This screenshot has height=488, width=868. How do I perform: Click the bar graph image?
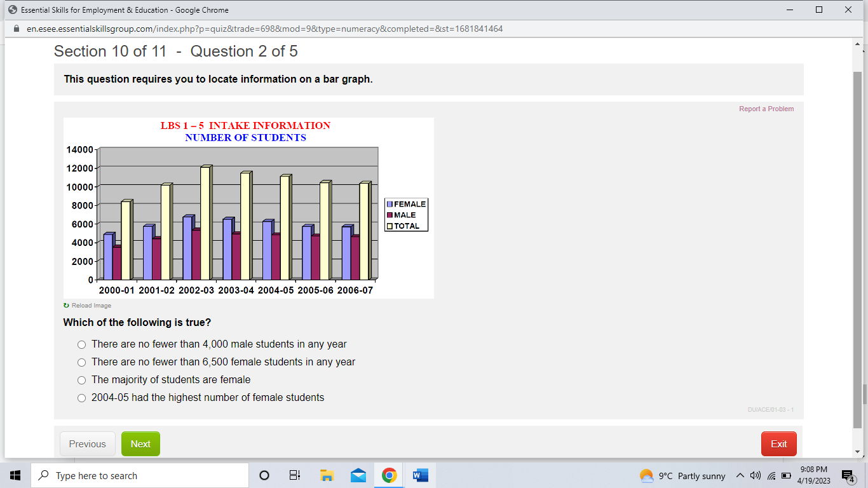point(248,208)
